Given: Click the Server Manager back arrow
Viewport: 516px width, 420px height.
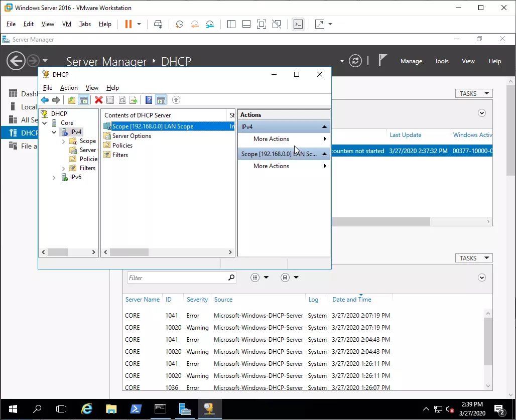Looking at the screenshot, I should click(16, 61).
